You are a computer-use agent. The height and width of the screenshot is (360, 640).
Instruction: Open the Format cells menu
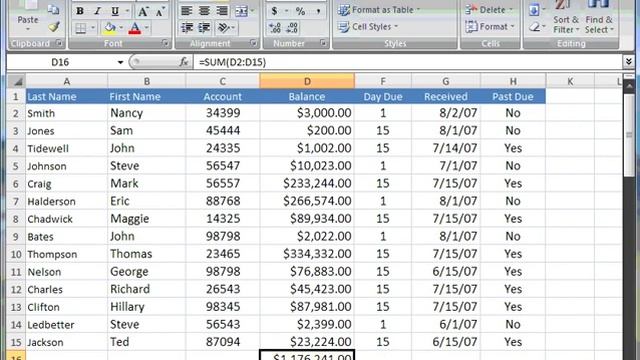[x=490, y=27]
